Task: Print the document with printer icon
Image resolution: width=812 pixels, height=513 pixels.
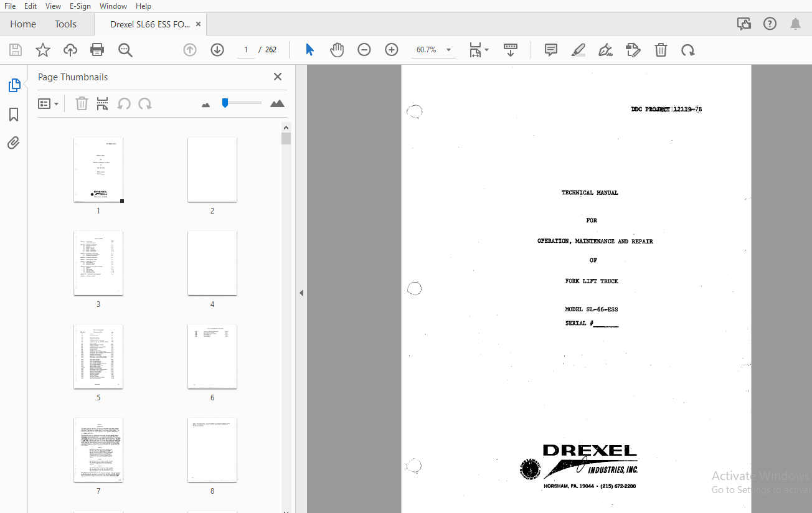Action: pos(97,50)
